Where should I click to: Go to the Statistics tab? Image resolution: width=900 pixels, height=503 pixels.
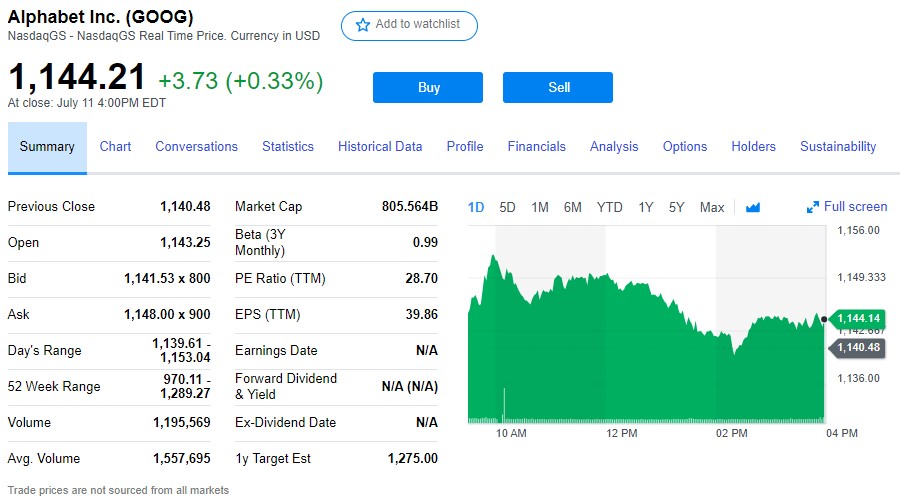pyautogui.click(x=288, y=146)
